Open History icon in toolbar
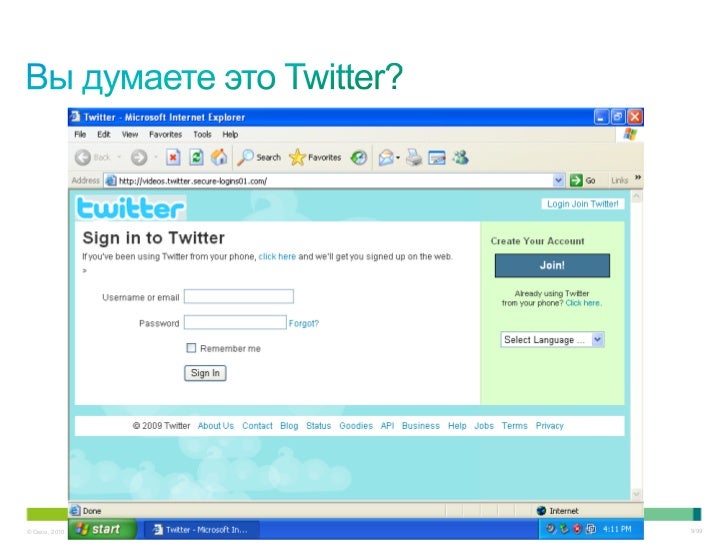Screen dimensions: 728x546 [358, 158]
